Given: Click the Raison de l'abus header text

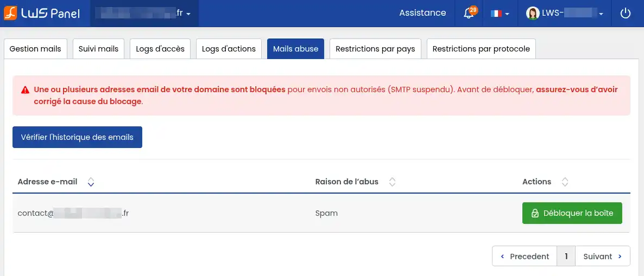Looking at the screenshot, I should (347, 182).
